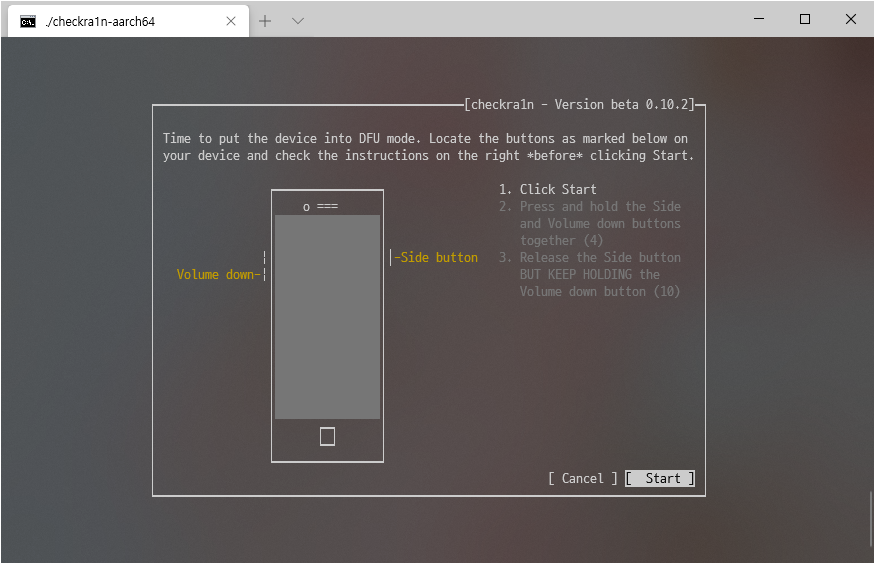
Task: Click the Cancel button in checkra1n dialog
Action: (583, 478)
